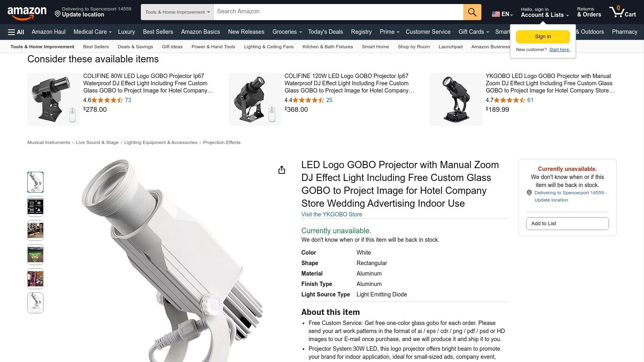Click the YKGOBO projector recommendation image
The image size is (644, 362).
[456, 99]
